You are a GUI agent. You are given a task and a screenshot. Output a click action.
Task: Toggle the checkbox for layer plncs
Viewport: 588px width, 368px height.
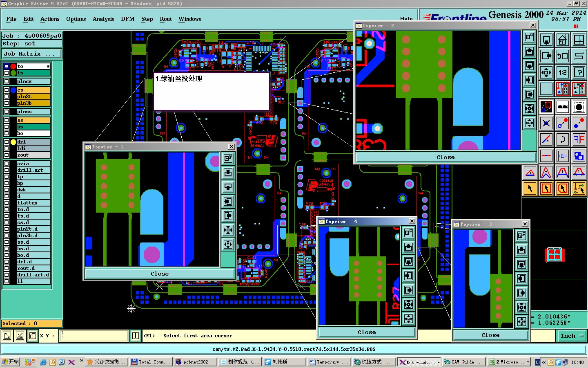tap(7, 81)
